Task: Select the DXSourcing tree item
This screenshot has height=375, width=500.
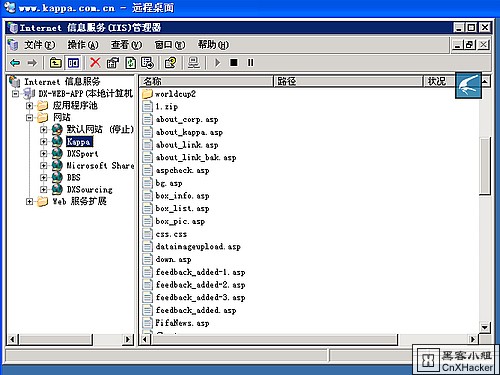Action: click(x=90, y=189)
